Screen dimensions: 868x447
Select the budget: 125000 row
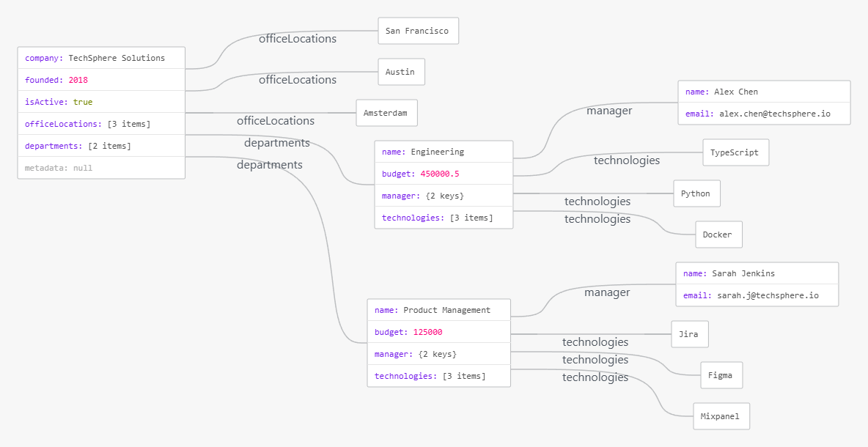pyautogui.click(x=439, y=332)
